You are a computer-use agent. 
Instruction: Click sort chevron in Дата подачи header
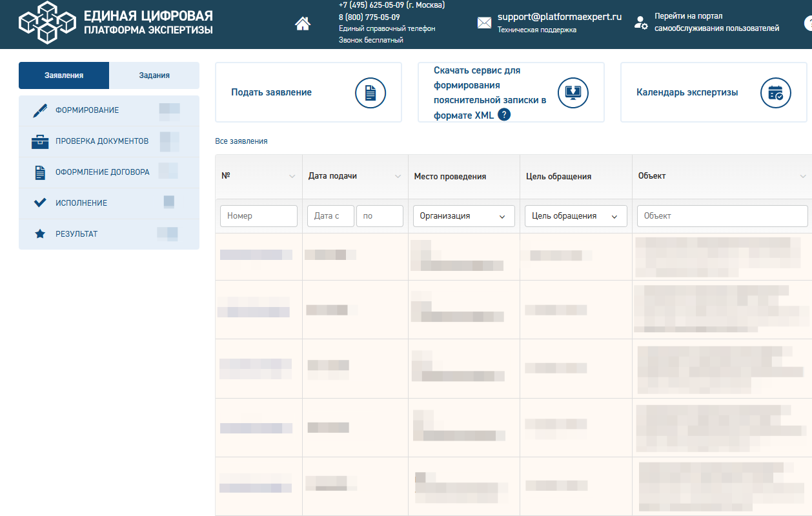coord(398,177)
